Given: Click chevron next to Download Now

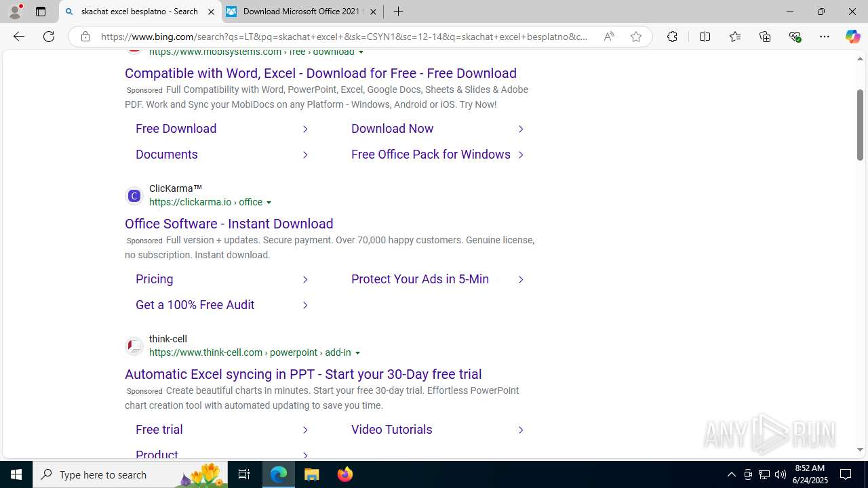Looking at the screenshot, I should coord(521,129).
